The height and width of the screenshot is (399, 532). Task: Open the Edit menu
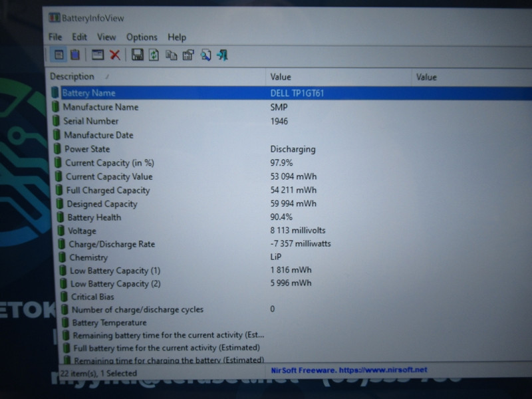coord(79,37)
